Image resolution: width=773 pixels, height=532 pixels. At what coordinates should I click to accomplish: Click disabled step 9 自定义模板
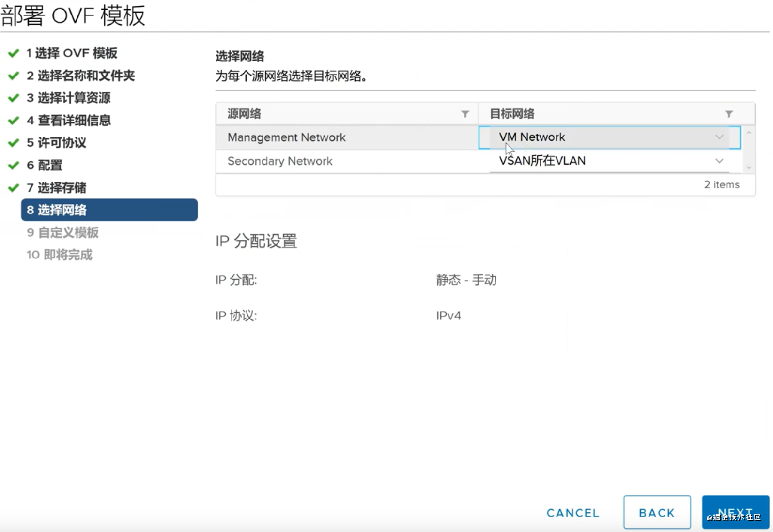click(62, 232)
